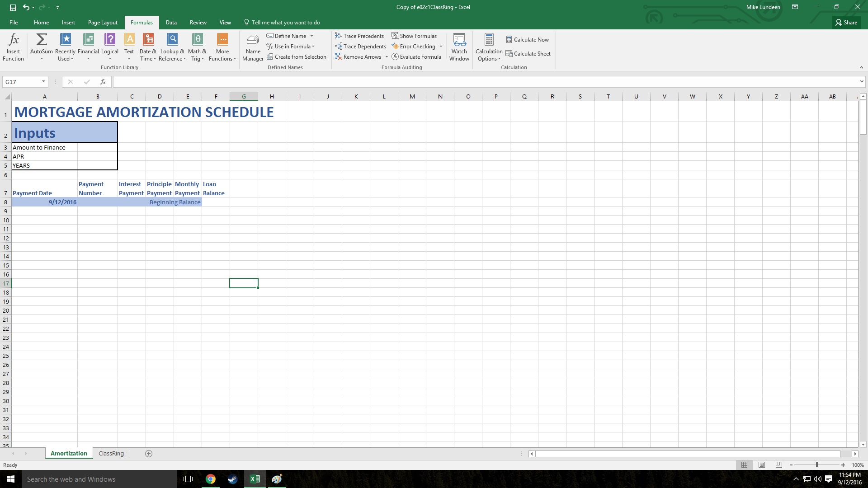Viewport: 868px width, 488px height.
Task: Click Evaluate Formula
Action: [416, 56]
